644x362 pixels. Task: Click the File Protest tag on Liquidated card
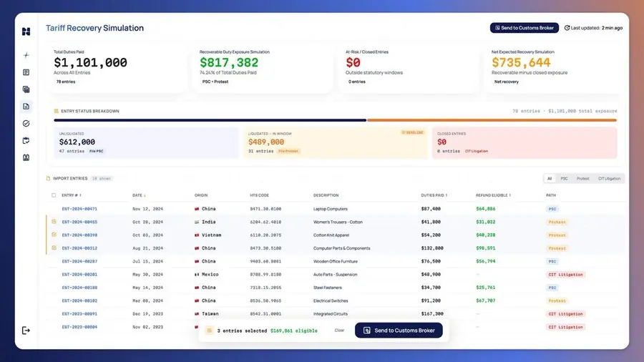[289, 151]
